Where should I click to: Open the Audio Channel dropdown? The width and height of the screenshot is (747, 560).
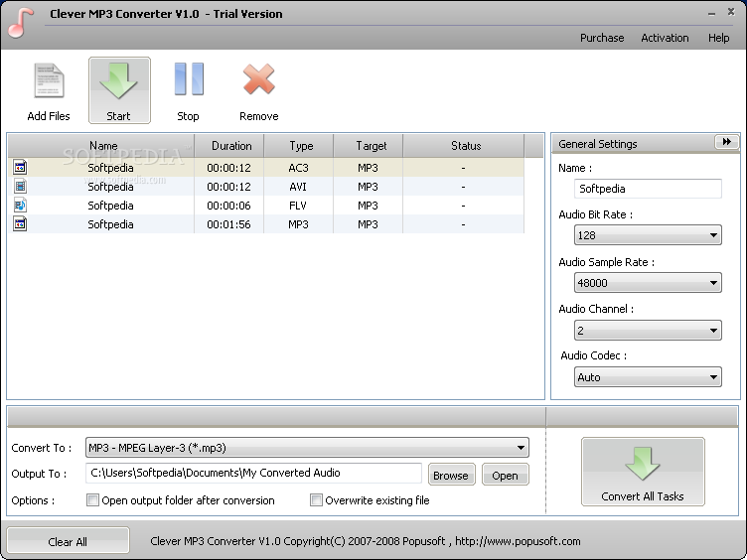[x=648, y=331]
